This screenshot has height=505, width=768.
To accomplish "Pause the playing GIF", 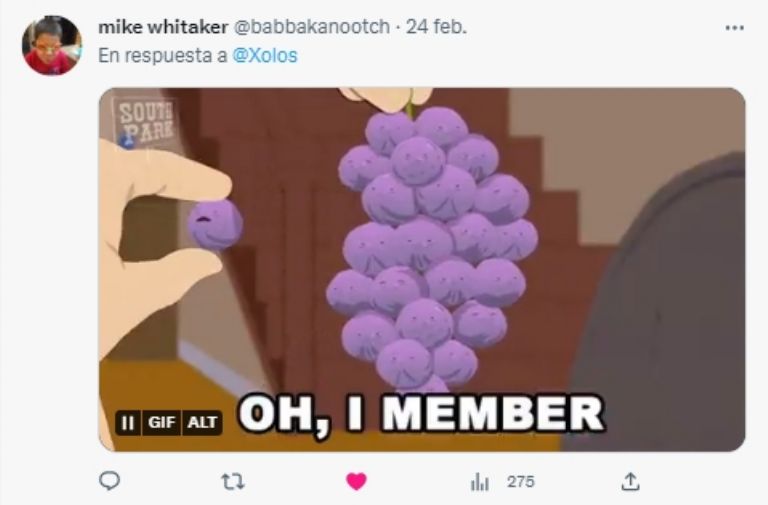I will pyautogui.click(x=128, y=422).
